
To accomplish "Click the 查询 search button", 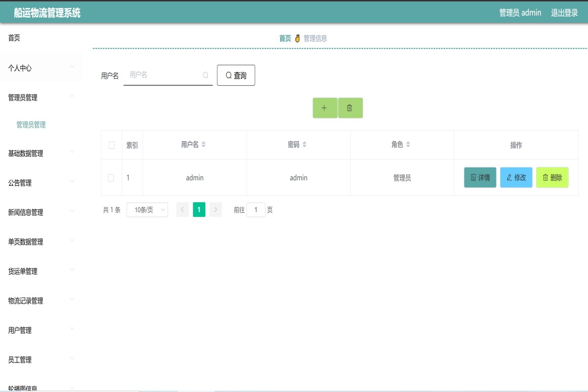I will tap(236, 75).
